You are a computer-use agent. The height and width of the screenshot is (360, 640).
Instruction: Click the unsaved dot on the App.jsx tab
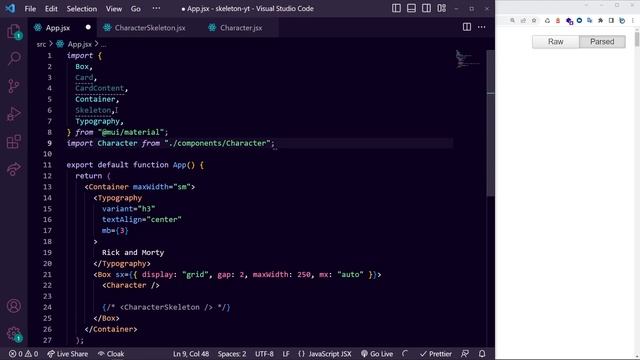pos(88,27)
